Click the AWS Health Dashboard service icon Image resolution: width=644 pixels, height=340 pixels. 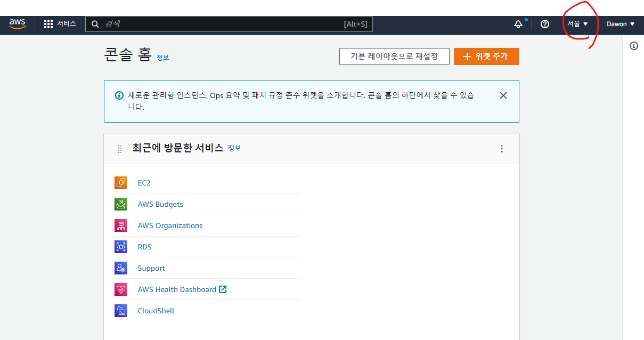pyautogui.click(x=121, y=289)
